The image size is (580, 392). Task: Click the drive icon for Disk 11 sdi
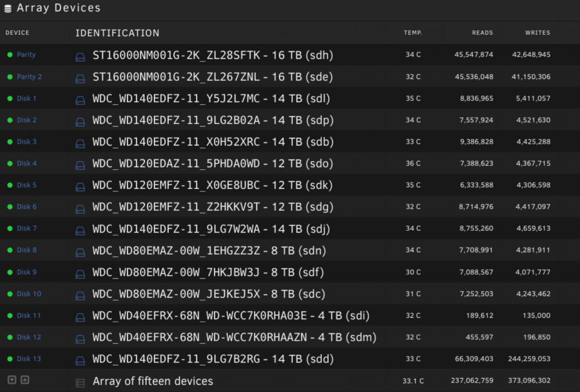80,318
